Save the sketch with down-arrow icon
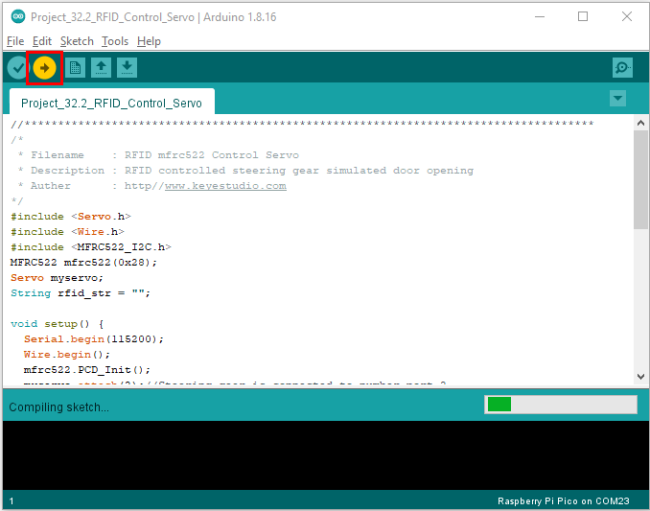 (127, 68)
